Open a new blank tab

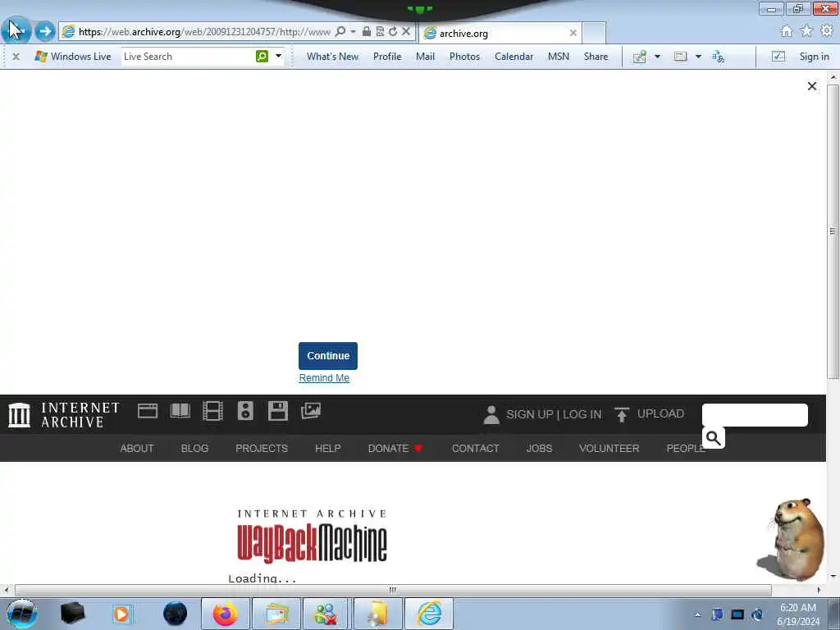(x=594, y=33)
